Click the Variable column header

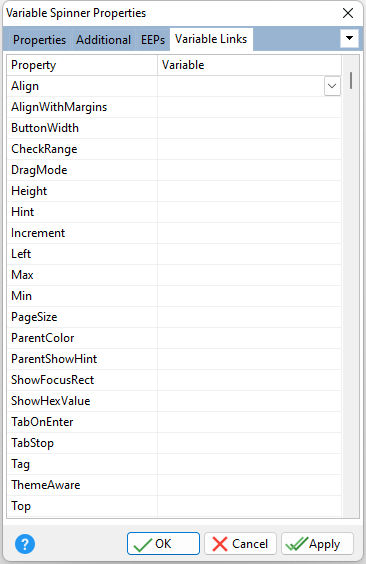pyautogui.click(x=249, y=65)
